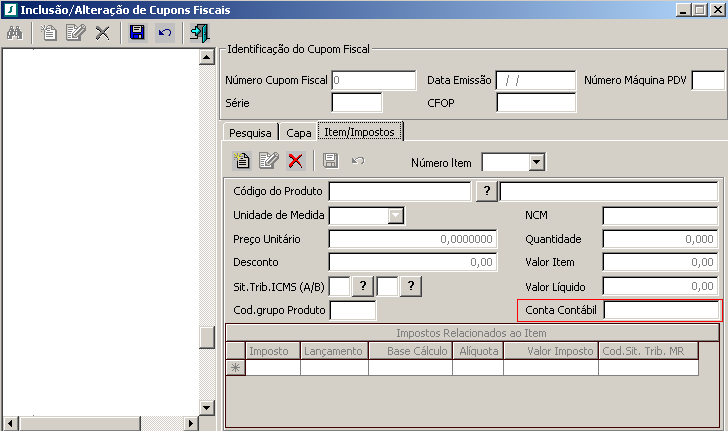Screen dimensions: 728x431
Task: Minimize the Cupons Fiscais window
Action: point(683,10)
